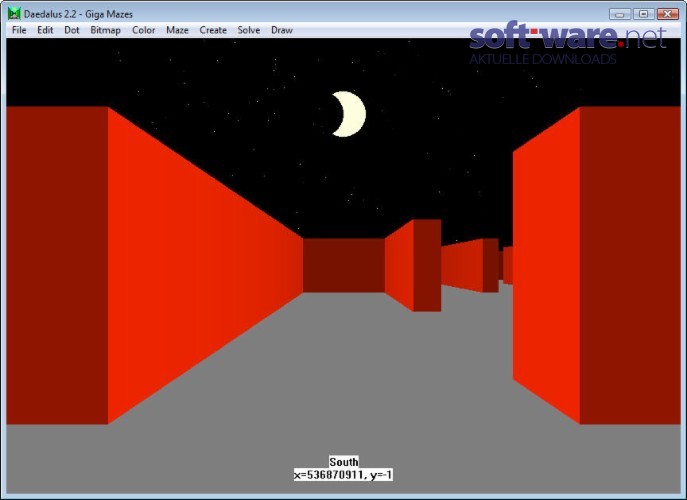Open the Edit menu
This screenshot has width=687, height=500.
(x=45, y=30)
